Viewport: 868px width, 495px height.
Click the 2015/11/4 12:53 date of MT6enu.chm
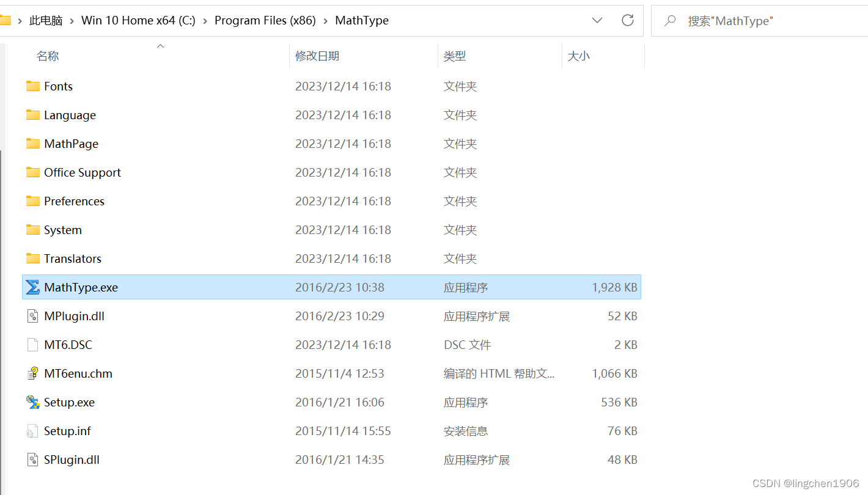(340, 373)
